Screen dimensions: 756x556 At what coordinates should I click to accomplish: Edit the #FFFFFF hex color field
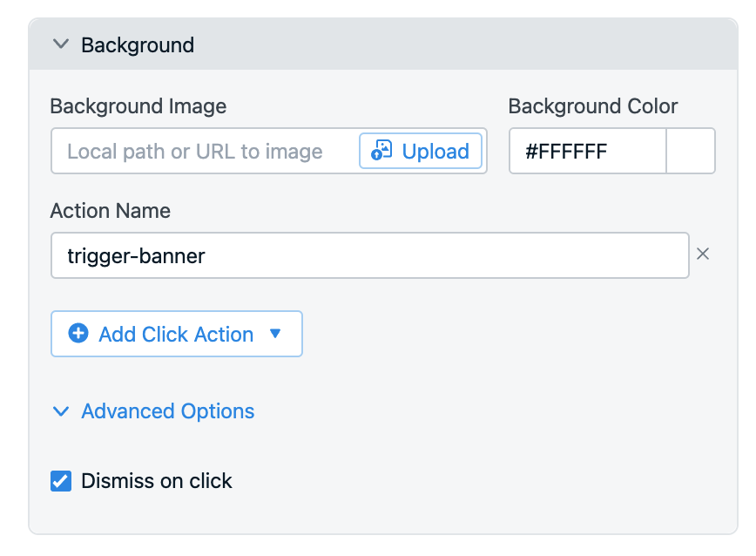(x=588, y=152)
